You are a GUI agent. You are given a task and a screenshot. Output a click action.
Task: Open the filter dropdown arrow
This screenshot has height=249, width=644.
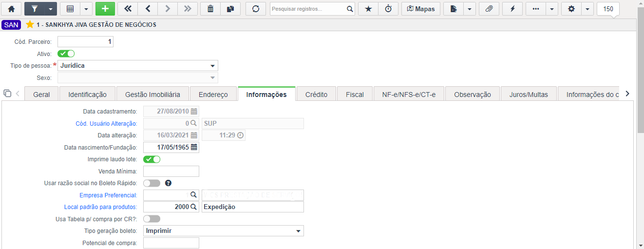[51, 9]
